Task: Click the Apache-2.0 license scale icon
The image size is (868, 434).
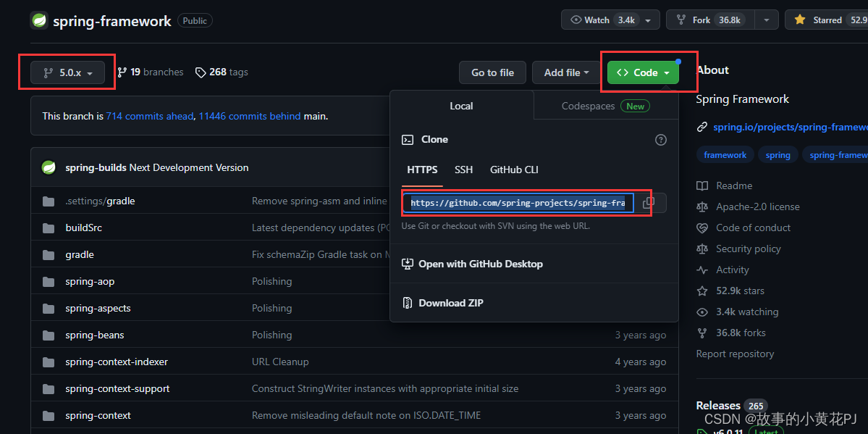Action: 702,206
